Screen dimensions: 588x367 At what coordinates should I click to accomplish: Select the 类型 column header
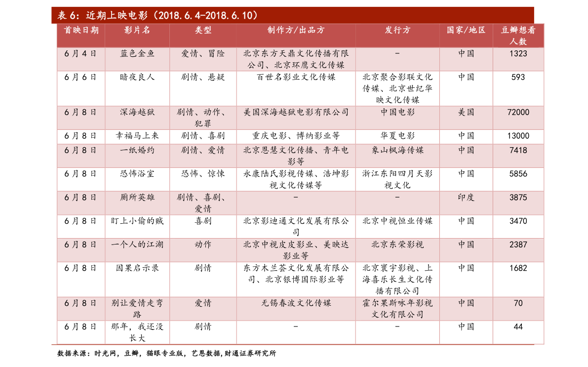click(203, 30)
